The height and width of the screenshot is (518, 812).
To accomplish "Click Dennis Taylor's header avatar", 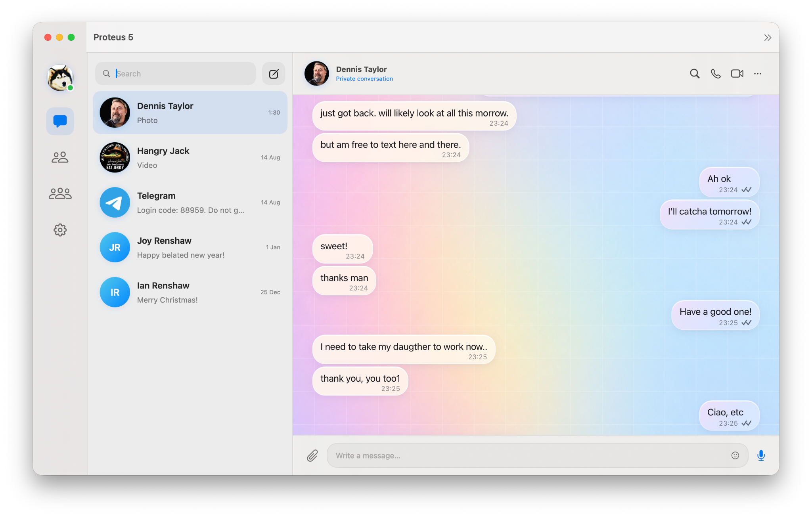I will (316, 74).
